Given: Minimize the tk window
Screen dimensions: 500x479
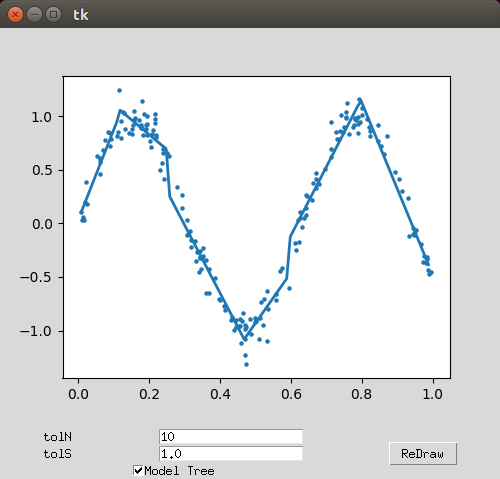Looking at the screenshot, I should click(34, 15).
